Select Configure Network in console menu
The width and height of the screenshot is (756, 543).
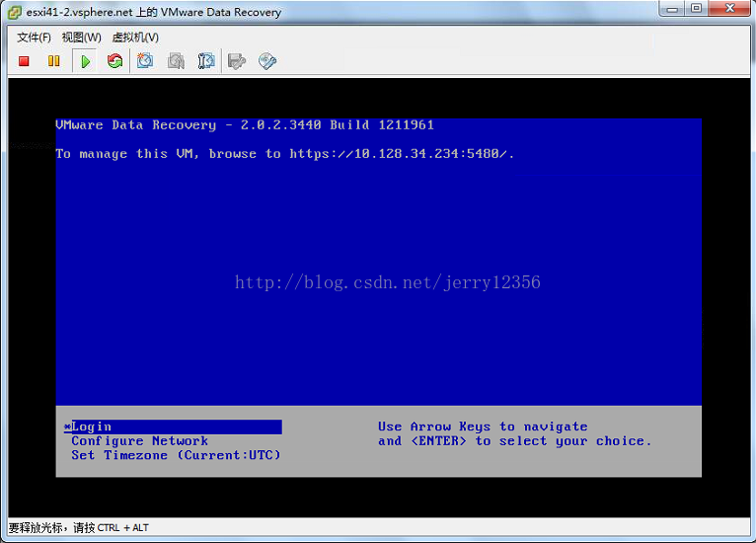(140, 441)
